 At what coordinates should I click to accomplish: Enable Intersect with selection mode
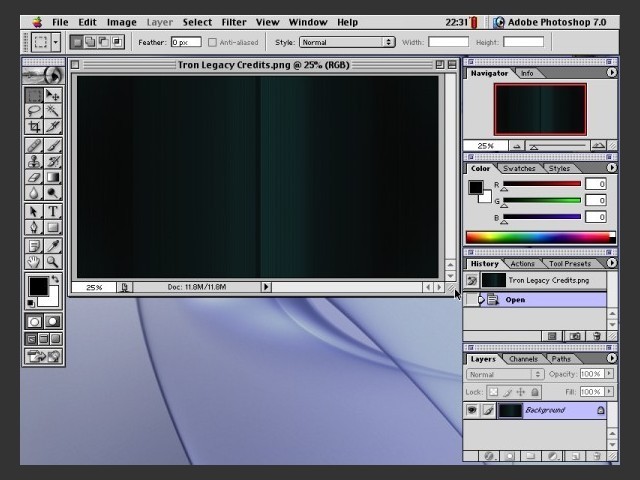click(x=117, y=42)
